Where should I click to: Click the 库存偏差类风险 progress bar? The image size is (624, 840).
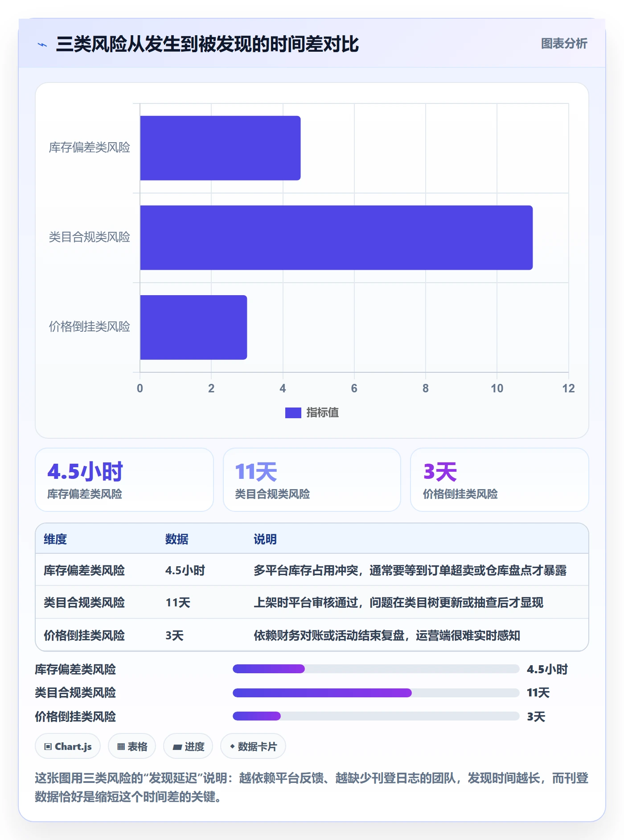pyautogui.click(x=376, y=669)
